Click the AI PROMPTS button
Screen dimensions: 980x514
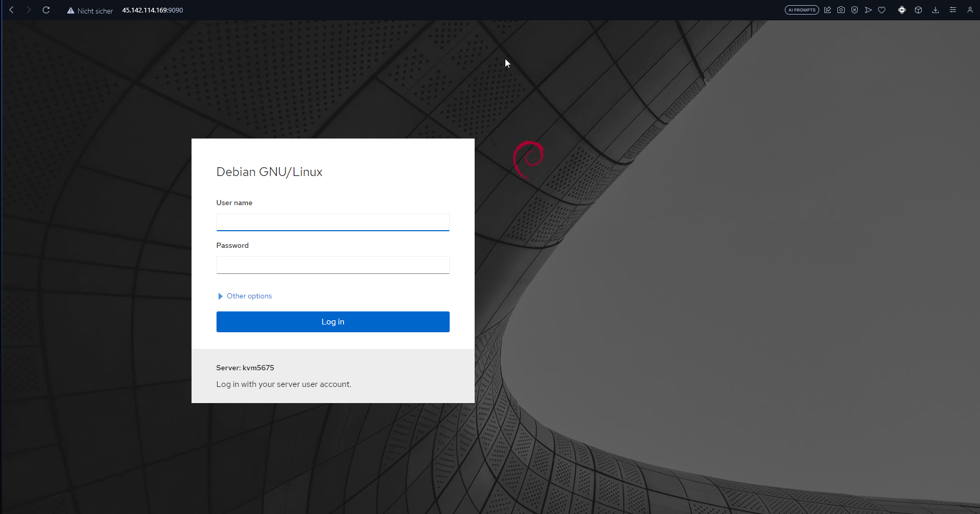[801, 10]
